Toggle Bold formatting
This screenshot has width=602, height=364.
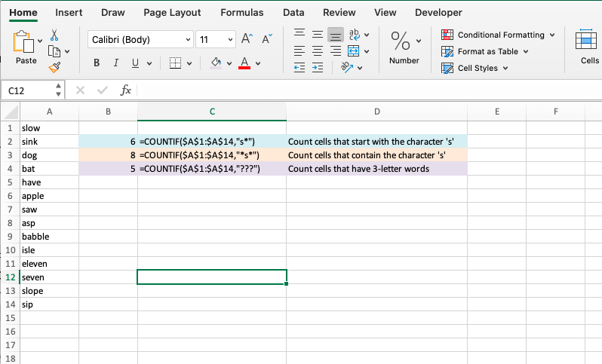pyautogui.click(x=97, y=63)
